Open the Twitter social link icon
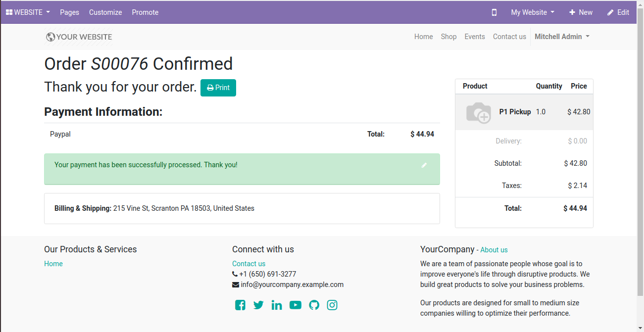 tap(258, 305)
